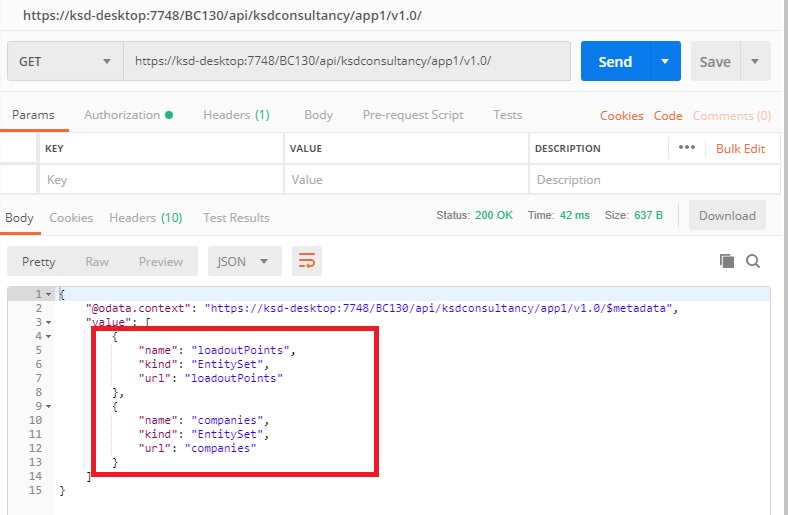Copy response body with copy icon
788x515 pixels.
(727, 261)
